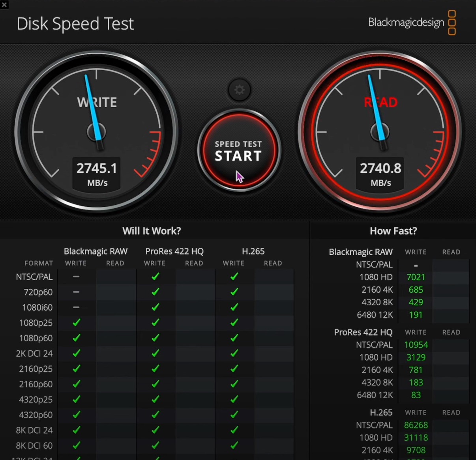Click Blackmagic RAW 6480 12K write value 191
Viewport: 476px width, 460px height.
[x=416, y=315]
